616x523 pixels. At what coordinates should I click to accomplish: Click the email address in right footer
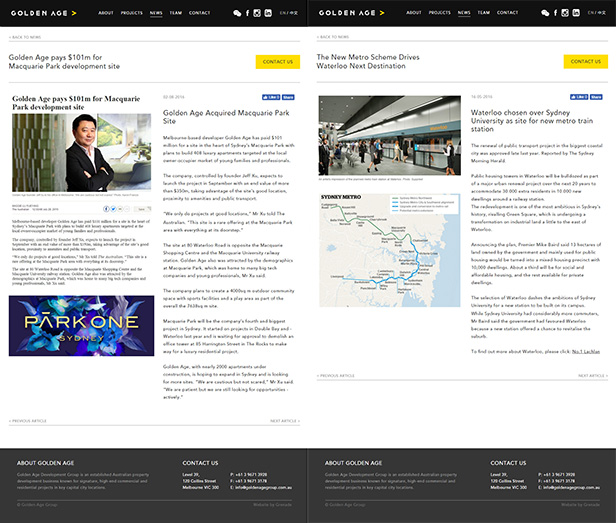(571, 488)
